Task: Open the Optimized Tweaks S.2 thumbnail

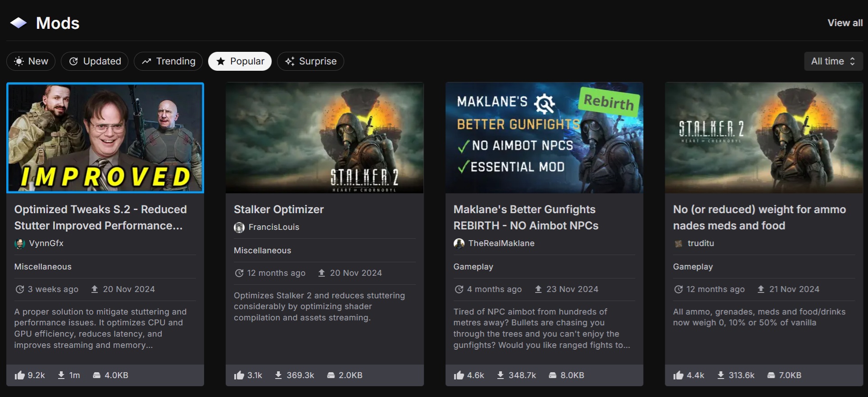Action: click(105, 138)
